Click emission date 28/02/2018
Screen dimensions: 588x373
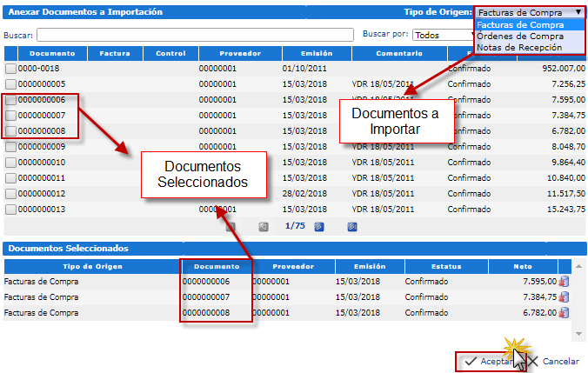point(304,194)
